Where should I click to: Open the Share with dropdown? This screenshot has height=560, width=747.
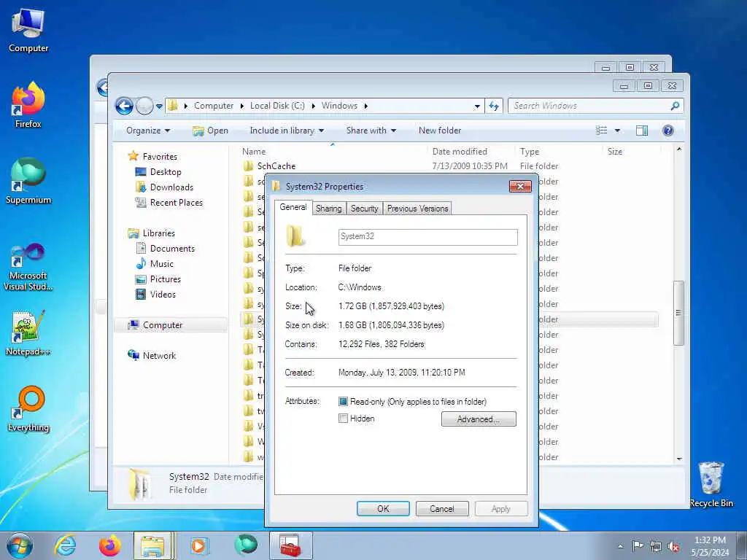(371, 131)
